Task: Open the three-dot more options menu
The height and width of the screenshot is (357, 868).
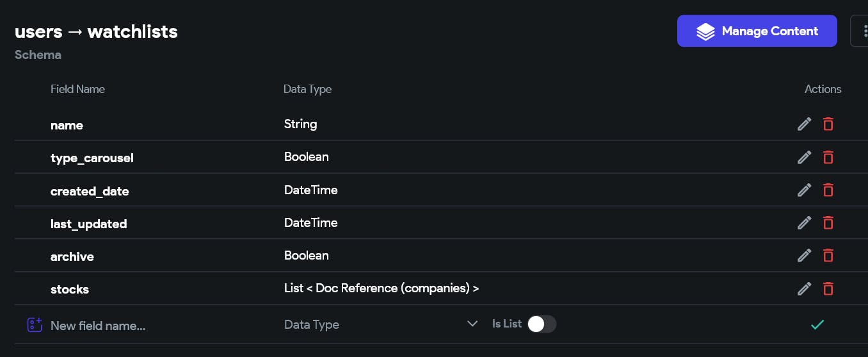Action: coord(860,31)
